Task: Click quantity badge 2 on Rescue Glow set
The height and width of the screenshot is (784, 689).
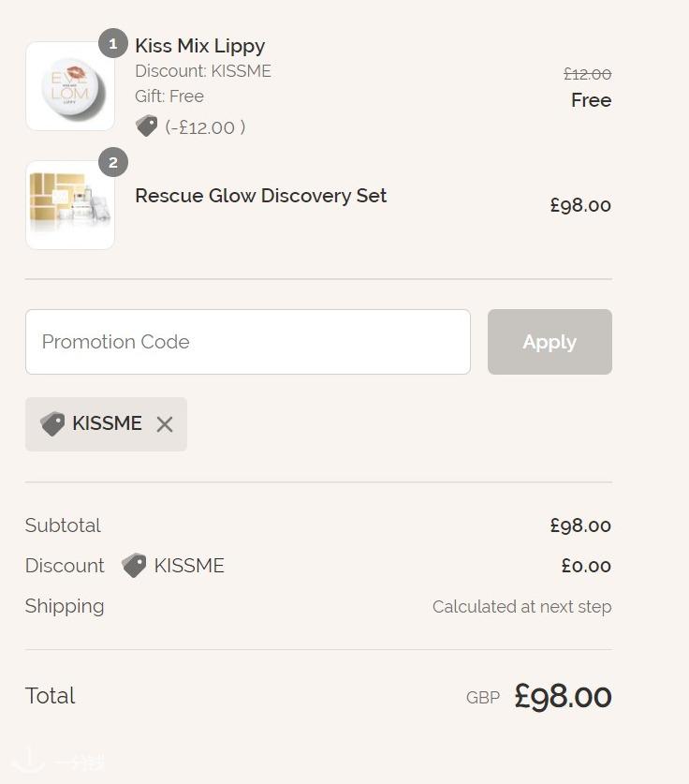Action: [113, 163]
